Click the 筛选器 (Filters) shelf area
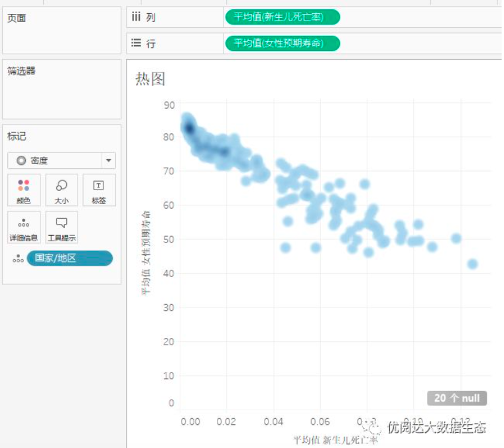This screenshot has width=504, height=448. (x=61, y=89)
